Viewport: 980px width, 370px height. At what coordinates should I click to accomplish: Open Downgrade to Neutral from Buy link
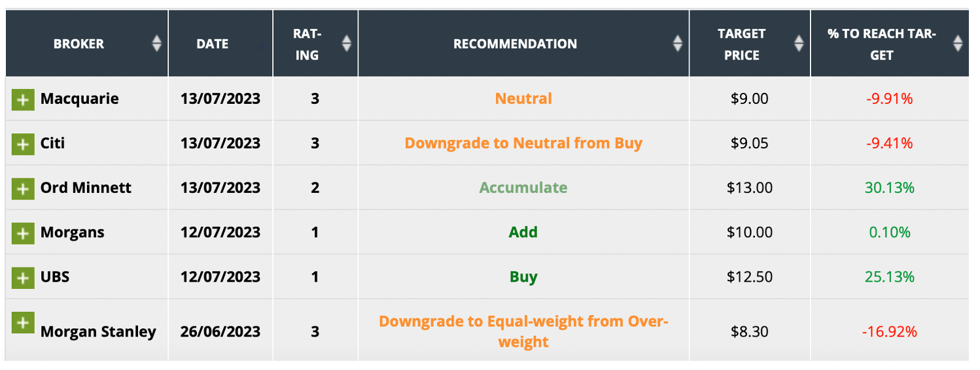point(523,143)
